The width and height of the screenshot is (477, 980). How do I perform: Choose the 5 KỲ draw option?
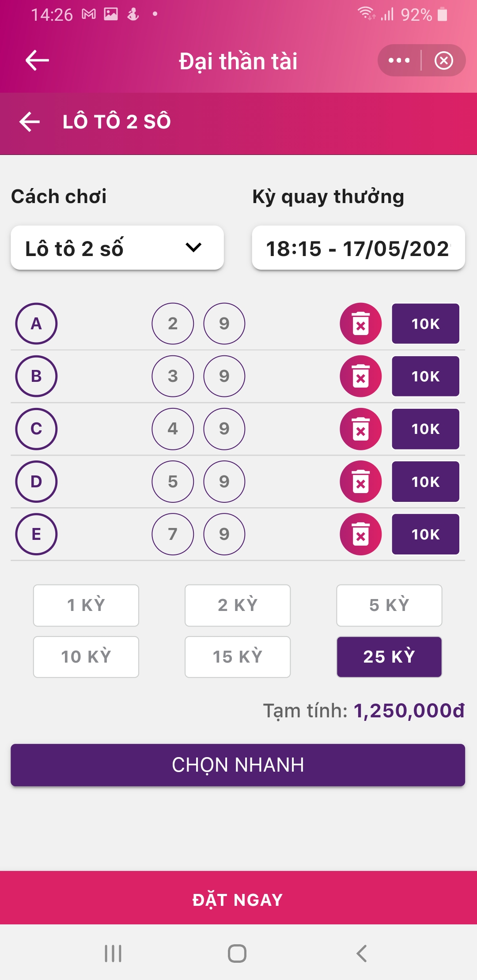[389, 605]
